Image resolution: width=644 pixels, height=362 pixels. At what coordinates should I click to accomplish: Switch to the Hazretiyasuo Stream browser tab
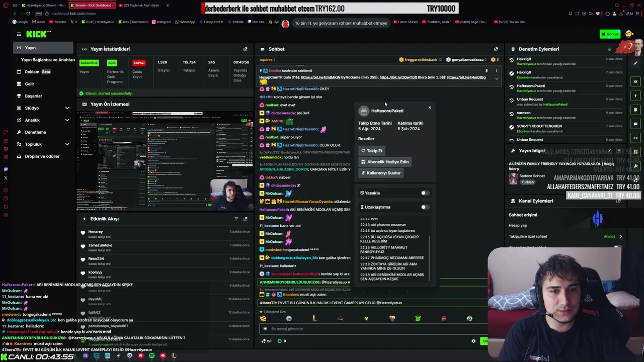43,5
